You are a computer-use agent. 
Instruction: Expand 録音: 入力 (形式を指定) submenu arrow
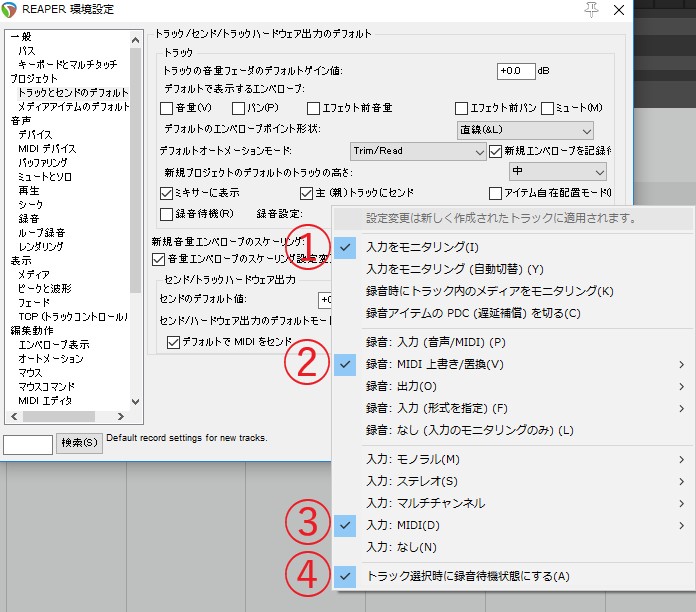point(681,408)
